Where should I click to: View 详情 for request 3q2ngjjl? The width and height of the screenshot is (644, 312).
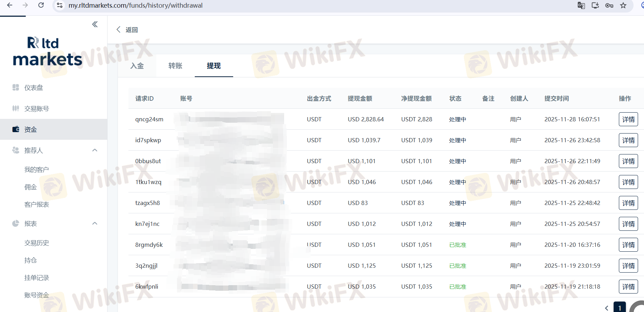click(x=628, y=266)
